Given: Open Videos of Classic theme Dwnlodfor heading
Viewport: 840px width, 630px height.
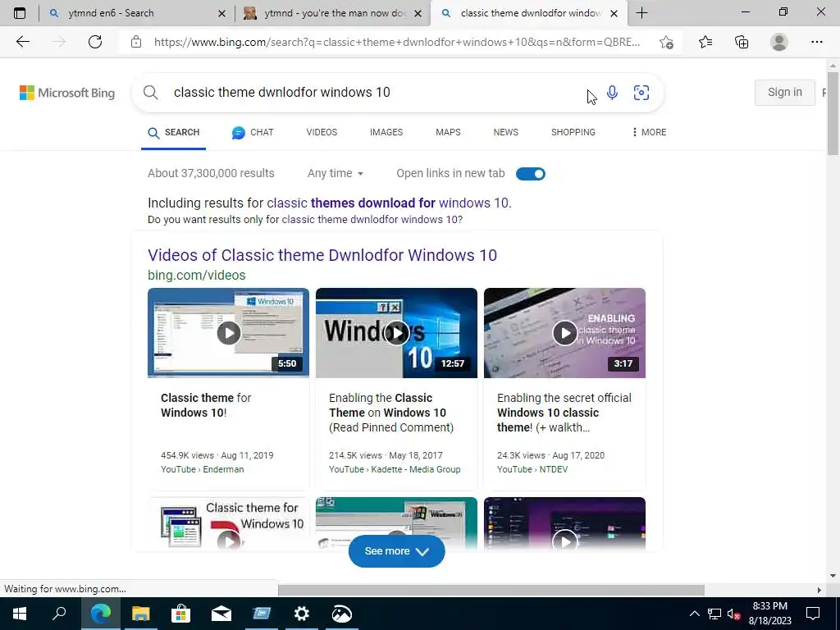Looking at the screenshot, I should pyautogui.click(x=322, y=255).
